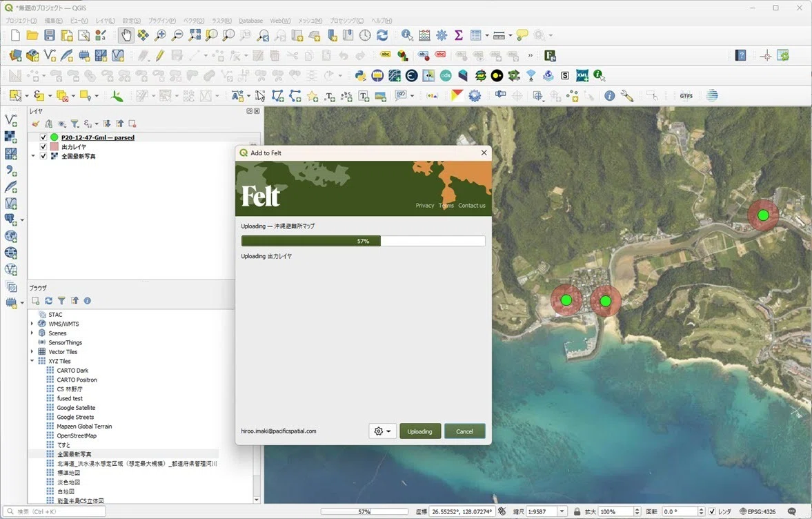Click the XML plugin icon

point(582,76)
